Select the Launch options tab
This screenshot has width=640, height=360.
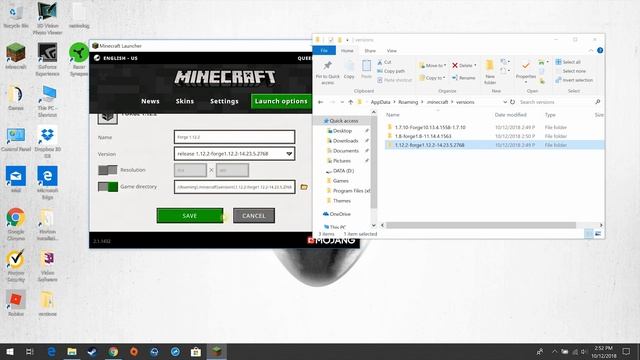coord(281,101)
